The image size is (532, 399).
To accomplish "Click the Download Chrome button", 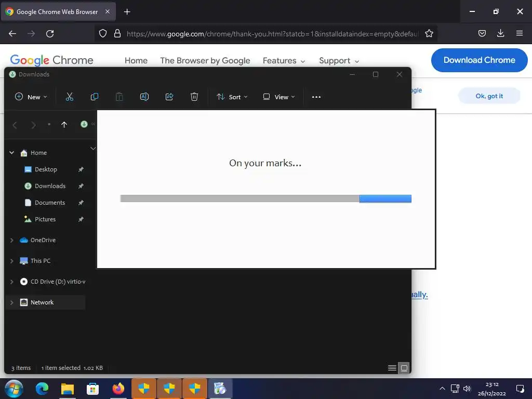I will pos(479,60).
